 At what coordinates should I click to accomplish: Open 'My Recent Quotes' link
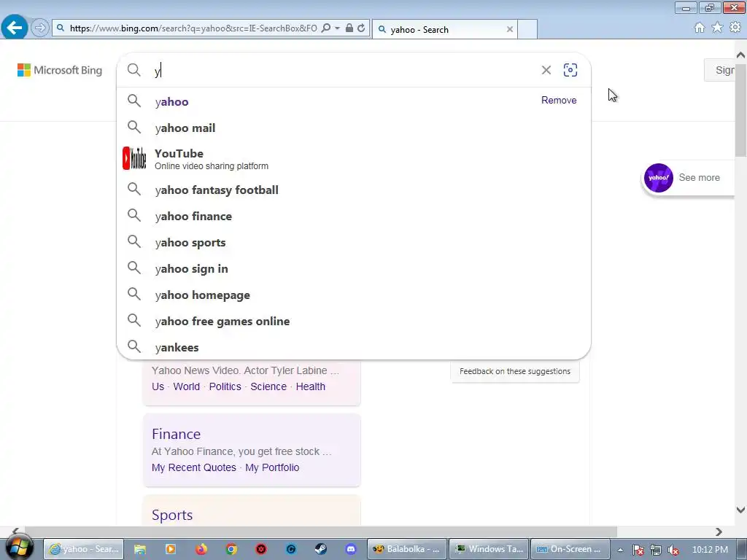point(193,467)
